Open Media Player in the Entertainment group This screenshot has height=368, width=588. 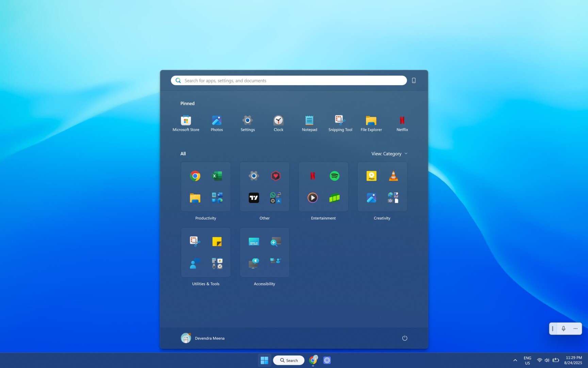312,198
